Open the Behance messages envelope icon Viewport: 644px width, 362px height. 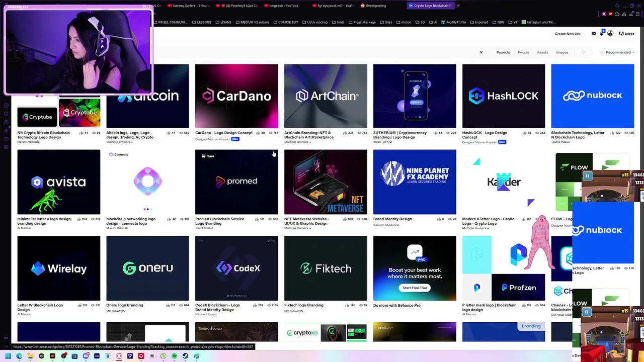pyautogui.click(x=594, y=34)
